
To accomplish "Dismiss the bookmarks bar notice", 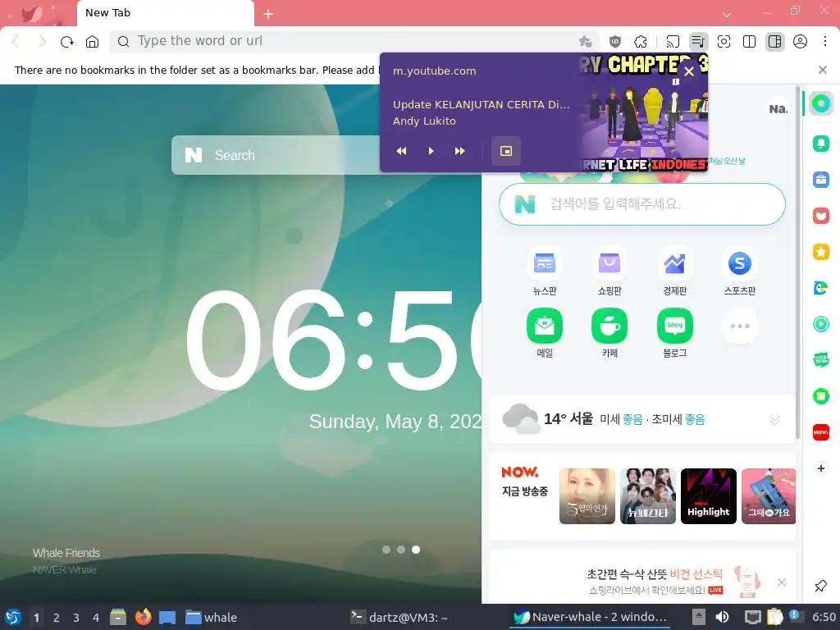I will [x=822, y=70].
